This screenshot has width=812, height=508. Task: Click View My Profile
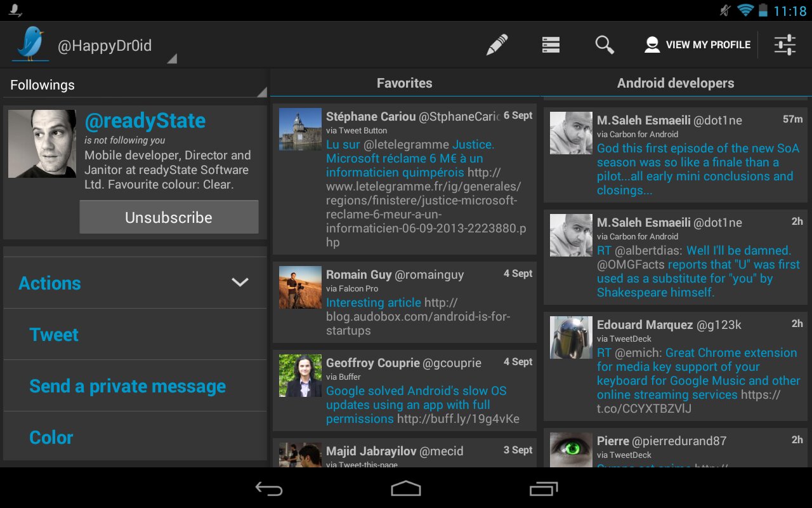[697, 44]
